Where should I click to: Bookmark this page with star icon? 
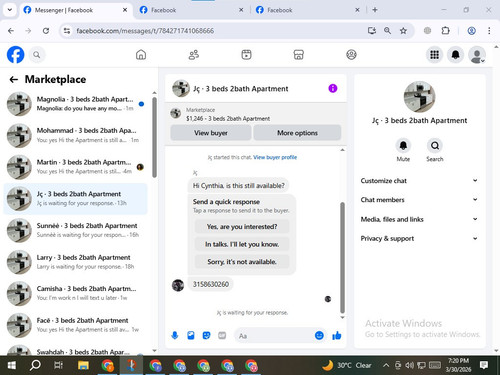coord(403,31)
